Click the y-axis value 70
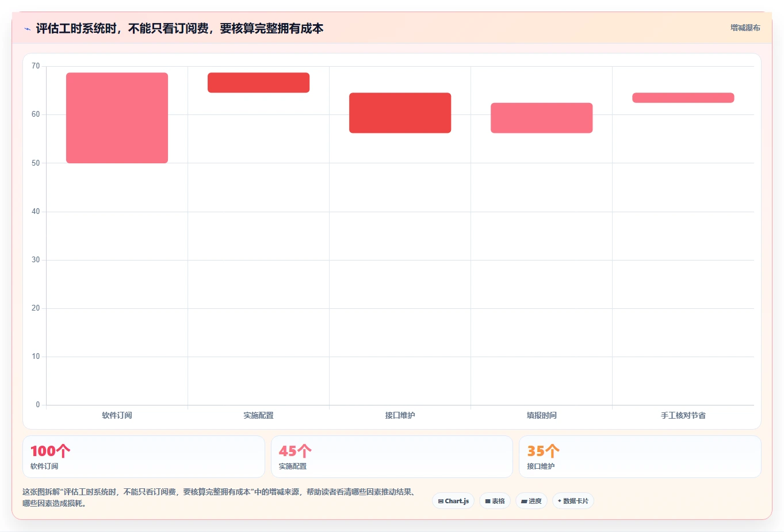The image size is (784, 532). (x=36, y=66)
